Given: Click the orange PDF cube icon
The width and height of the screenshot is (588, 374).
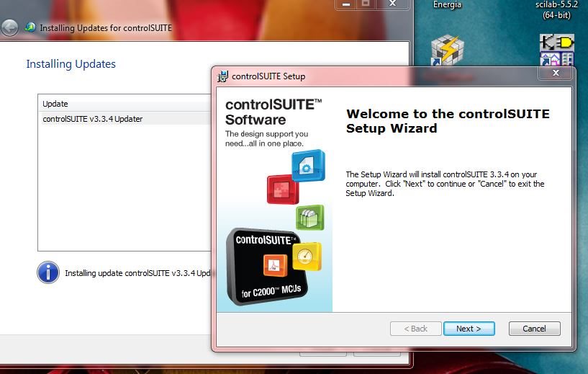Looking at the screenshot, I should coord(275,265).
